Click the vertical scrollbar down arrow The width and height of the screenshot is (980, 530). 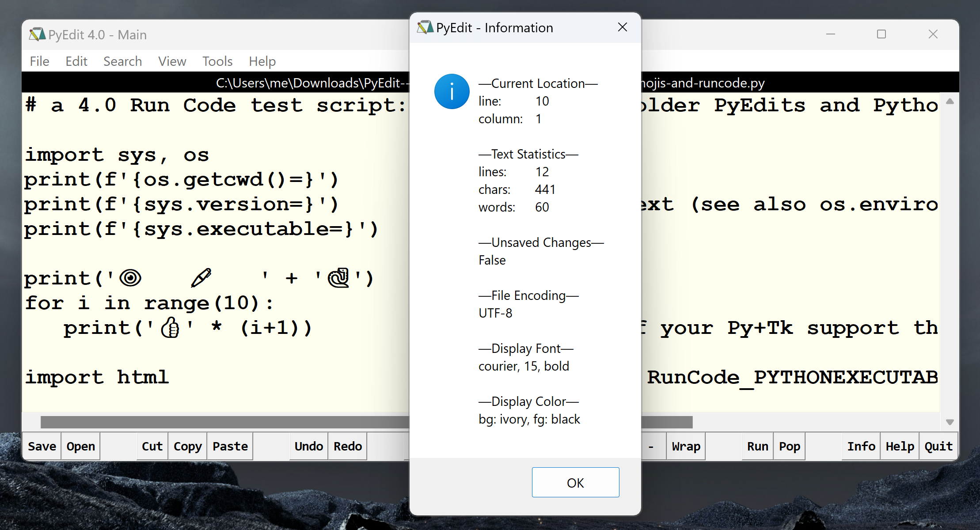(x=950, y=422)
